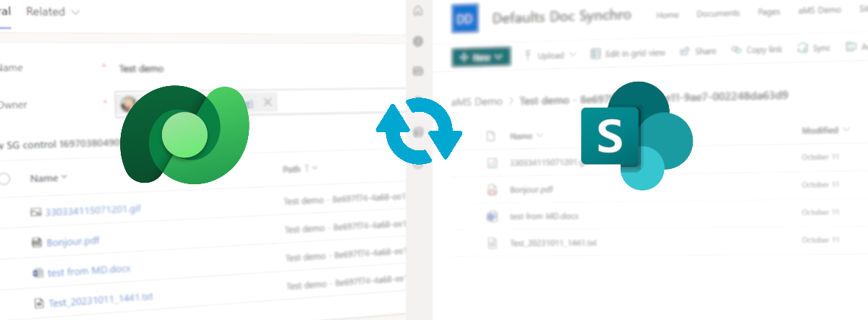The width and height of the screenshot is (868, 320).
Task: Click the image icon beside 330334115071201.gif in the subgrid
Action: click(35, 212)
